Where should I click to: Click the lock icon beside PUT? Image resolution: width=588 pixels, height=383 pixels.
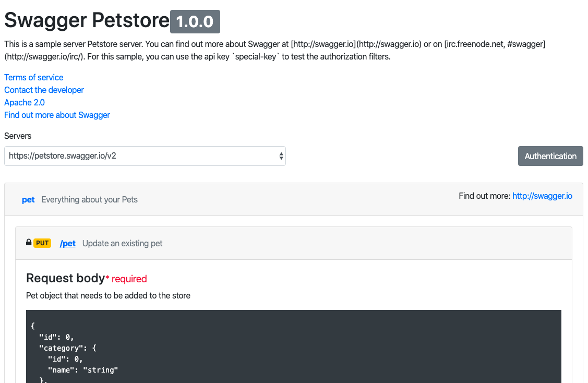[29, 242]
